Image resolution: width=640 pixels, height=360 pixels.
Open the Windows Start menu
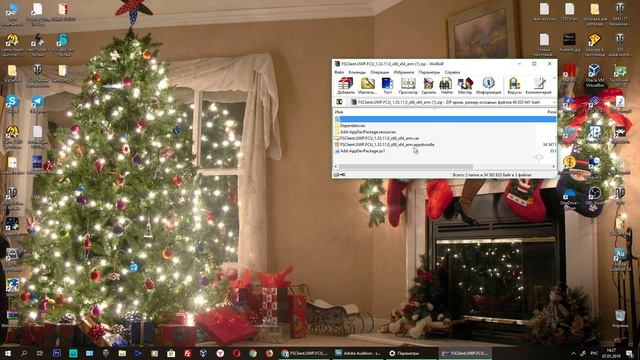8,353
